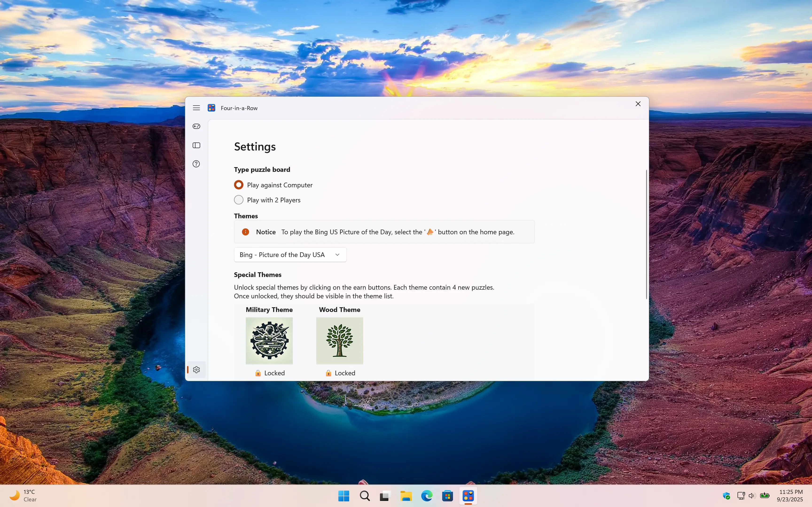Click the settings page vertical scrollbar
Viewport: 812px width, 507px height.
pos(646,235)
